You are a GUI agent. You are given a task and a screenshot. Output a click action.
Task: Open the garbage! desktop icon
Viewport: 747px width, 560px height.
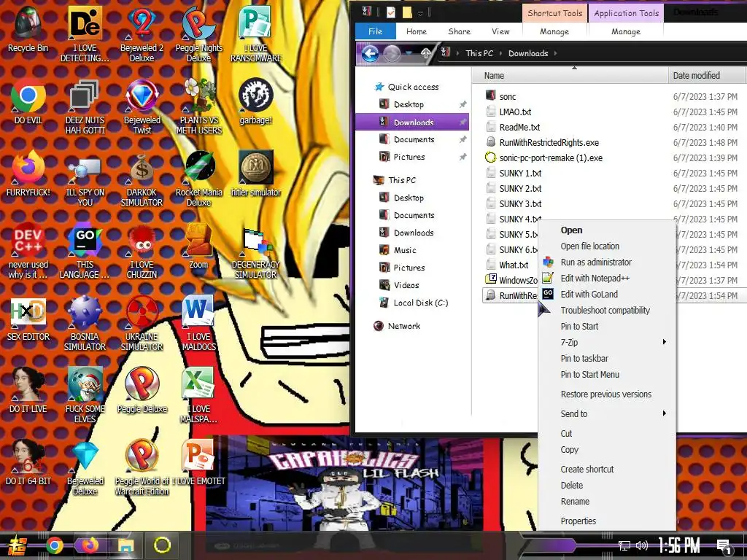pos(256,101)
